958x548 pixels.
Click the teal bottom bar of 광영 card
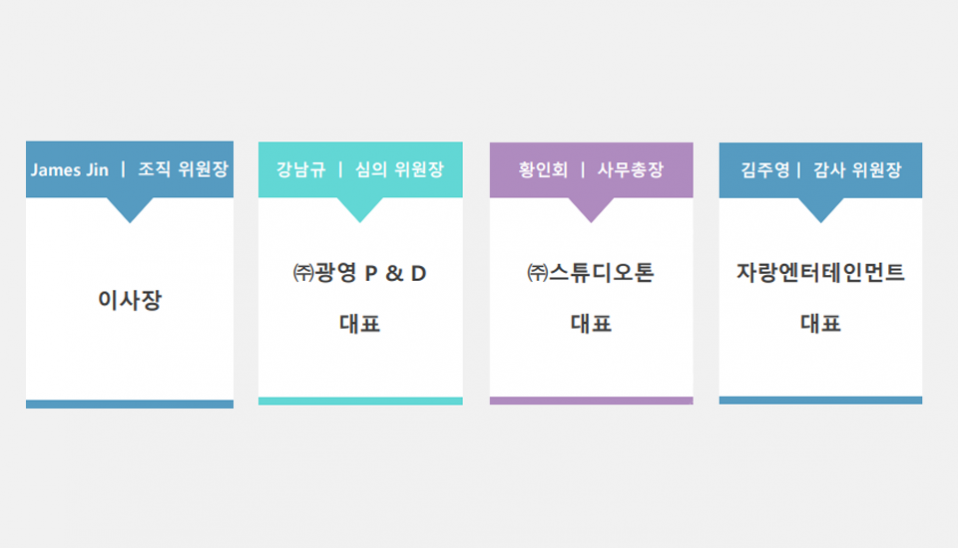point(360,401)
